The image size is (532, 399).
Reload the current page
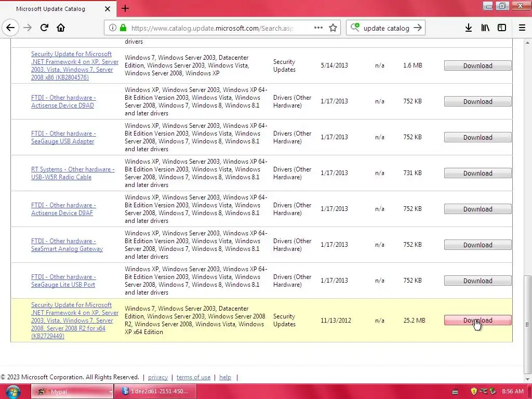[44, 28]
